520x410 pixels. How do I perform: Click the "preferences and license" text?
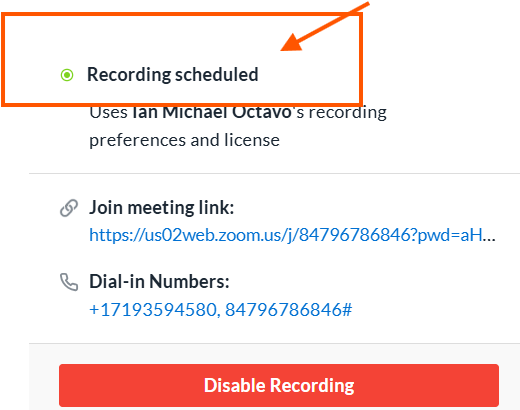pos(184,140)
